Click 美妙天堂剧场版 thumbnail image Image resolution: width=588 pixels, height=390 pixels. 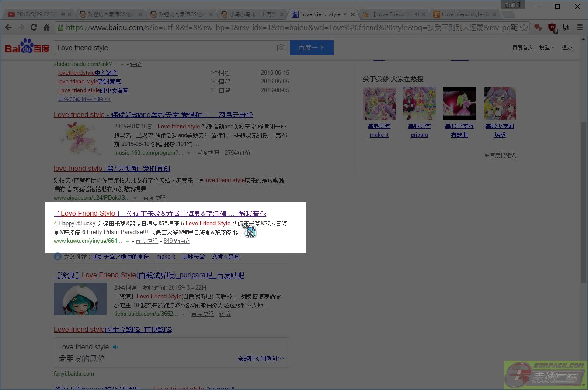[500, 104]
